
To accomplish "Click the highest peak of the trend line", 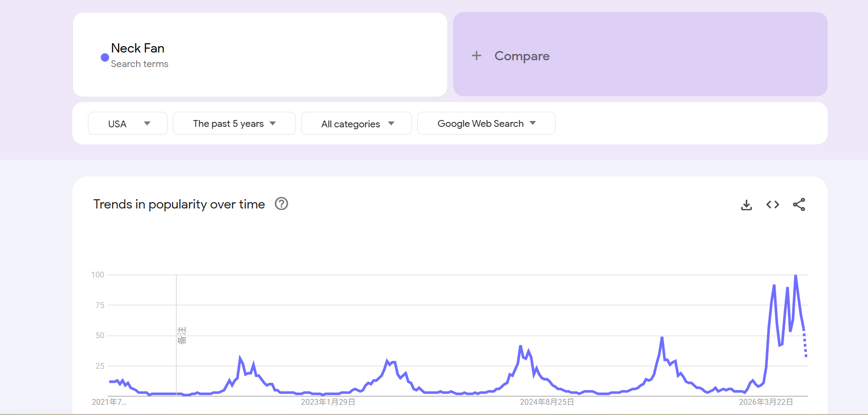I will (x=796, y=276).
